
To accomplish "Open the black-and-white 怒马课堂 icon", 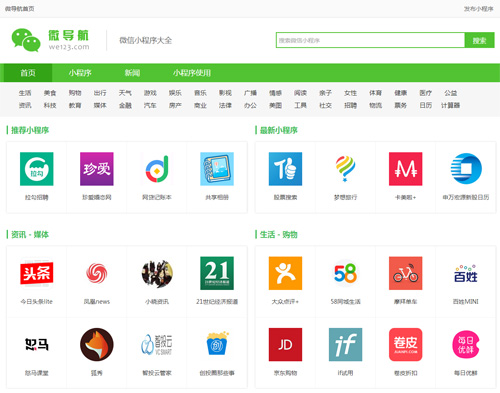I will pyautogui.click(x=37, y=344).
